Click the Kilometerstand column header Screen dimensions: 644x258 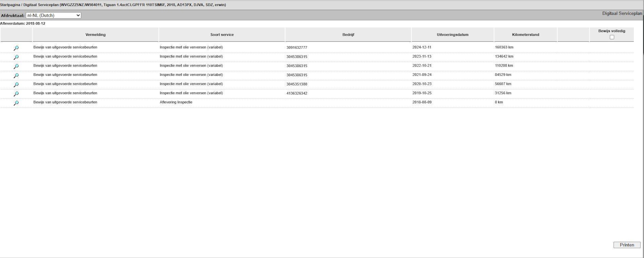525,35
